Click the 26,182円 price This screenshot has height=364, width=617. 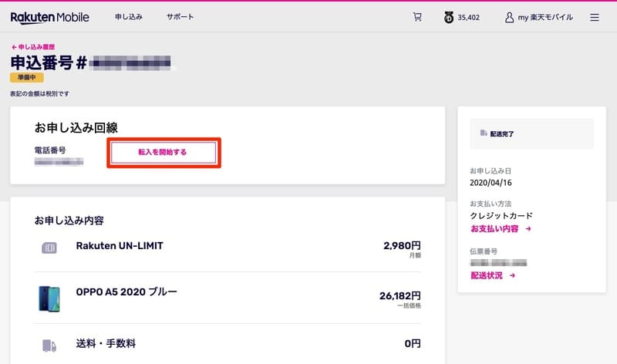coord(400,295)
